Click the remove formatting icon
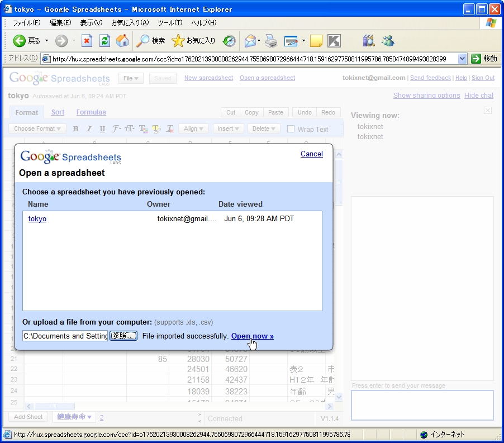Image resolution: width=504 pixels, height=443 pixels. point(170,129)
